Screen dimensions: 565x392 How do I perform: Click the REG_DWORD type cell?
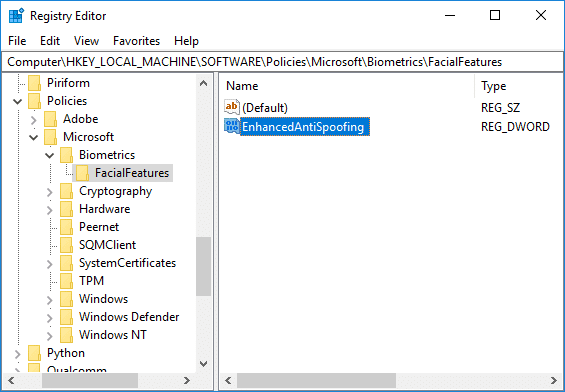point(515,127)
